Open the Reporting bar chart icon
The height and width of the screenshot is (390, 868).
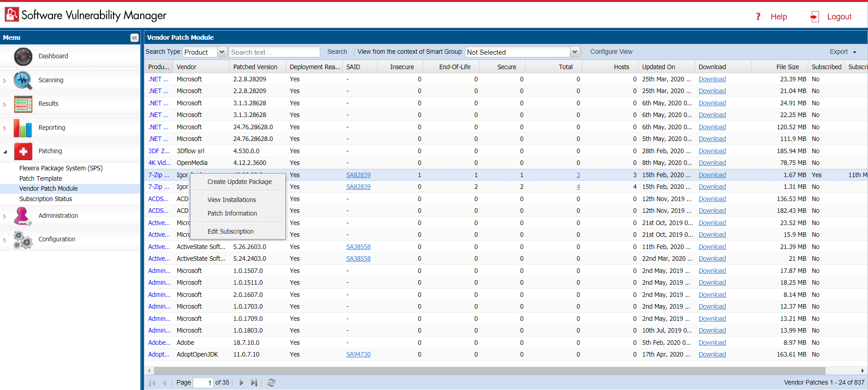pyautogui.click(x=23, y=128)
